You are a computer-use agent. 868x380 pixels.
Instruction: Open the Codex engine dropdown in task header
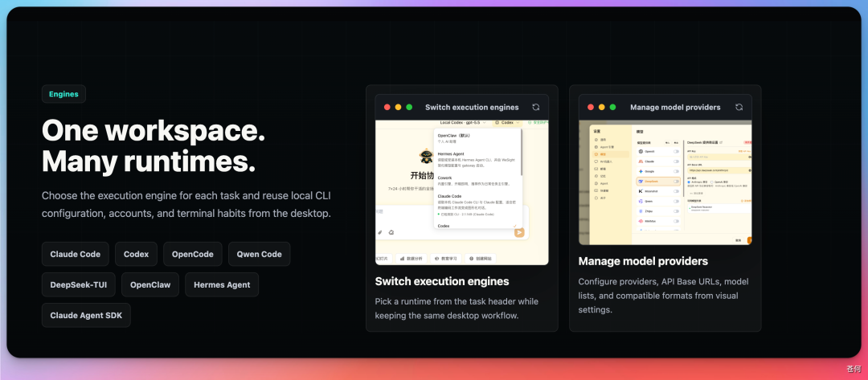click(x=507, y=122)
